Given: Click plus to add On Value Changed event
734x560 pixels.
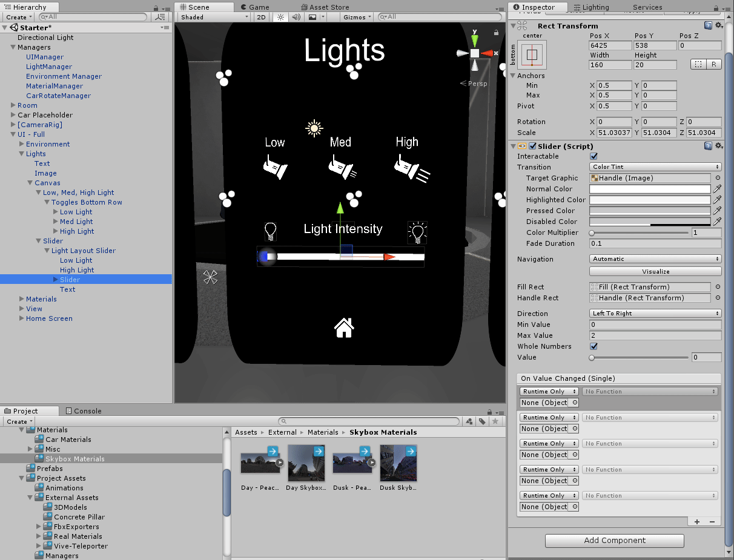Looking at the screenshot, I should 697,521.
